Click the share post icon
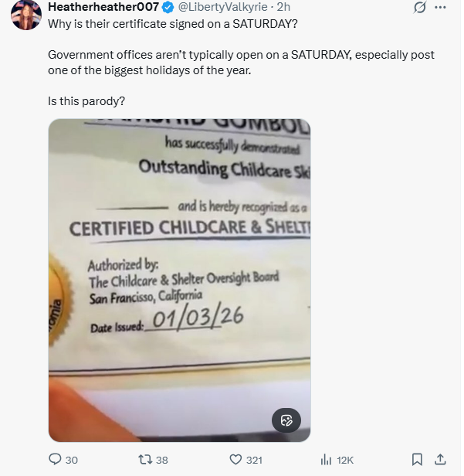This screenshot has height=476, width=464. click(441, 459)
